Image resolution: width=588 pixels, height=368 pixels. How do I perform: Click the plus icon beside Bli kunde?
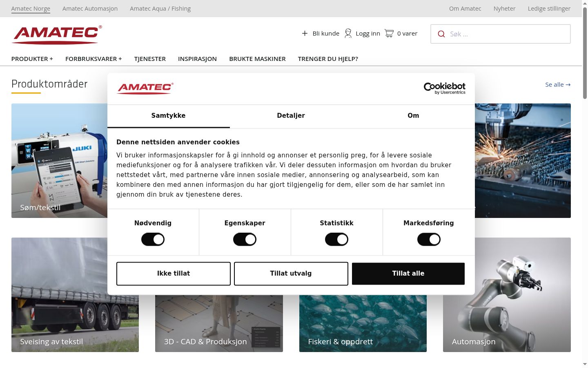tap(305, 34)
